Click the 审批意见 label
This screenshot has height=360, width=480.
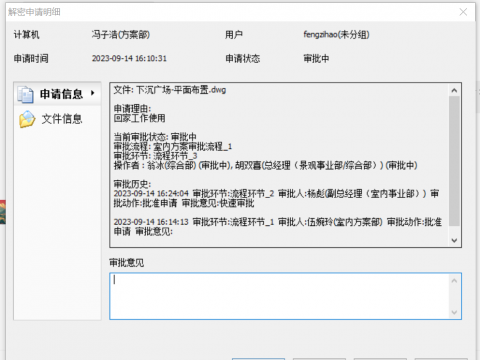[127, 263]
